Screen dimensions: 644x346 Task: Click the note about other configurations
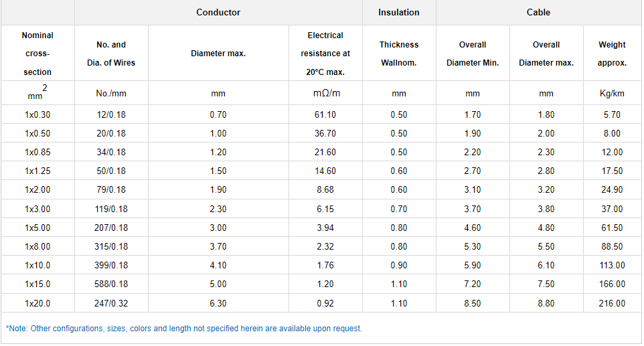[x=184, y=329]
